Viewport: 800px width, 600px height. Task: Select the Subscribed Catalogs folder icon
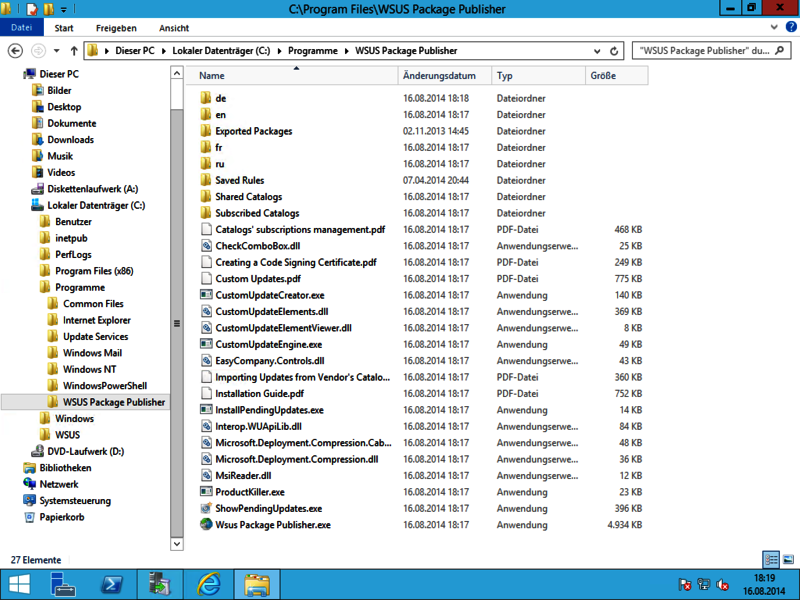(206, 213)
